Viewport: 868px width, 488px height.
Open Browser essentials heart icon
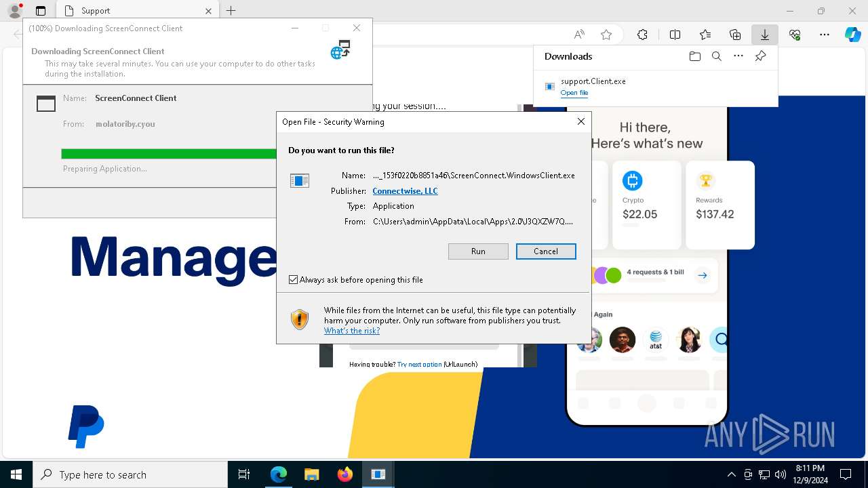coord(795,35)
